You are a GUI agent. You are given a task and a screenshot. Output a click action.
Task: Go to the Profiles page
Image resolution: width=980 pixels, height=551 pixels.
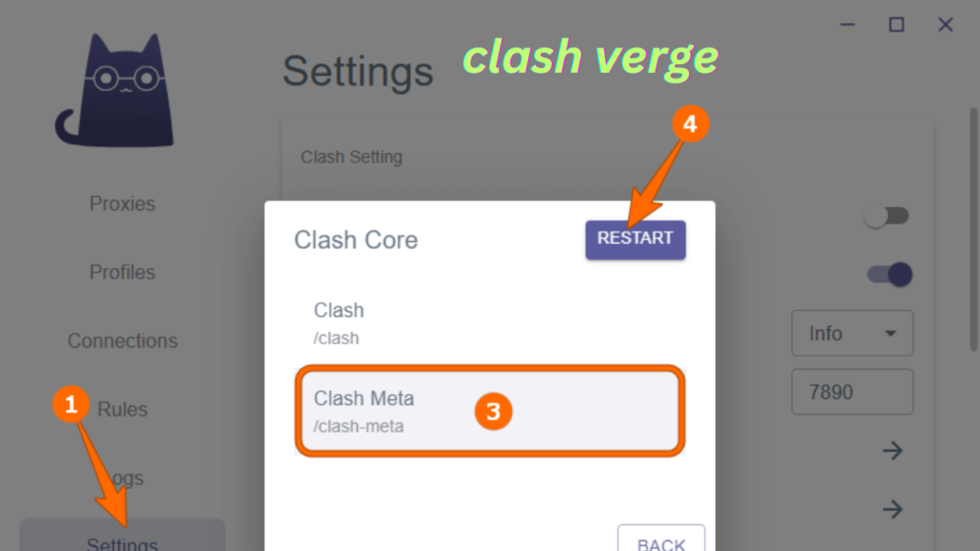pos(122,273)
